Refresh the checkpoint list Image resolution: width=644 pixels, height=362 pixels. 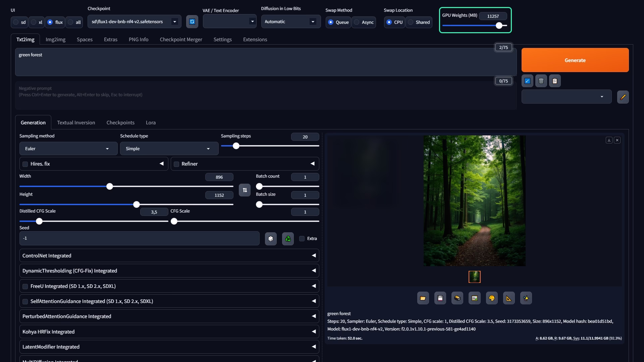click(192, 21)
